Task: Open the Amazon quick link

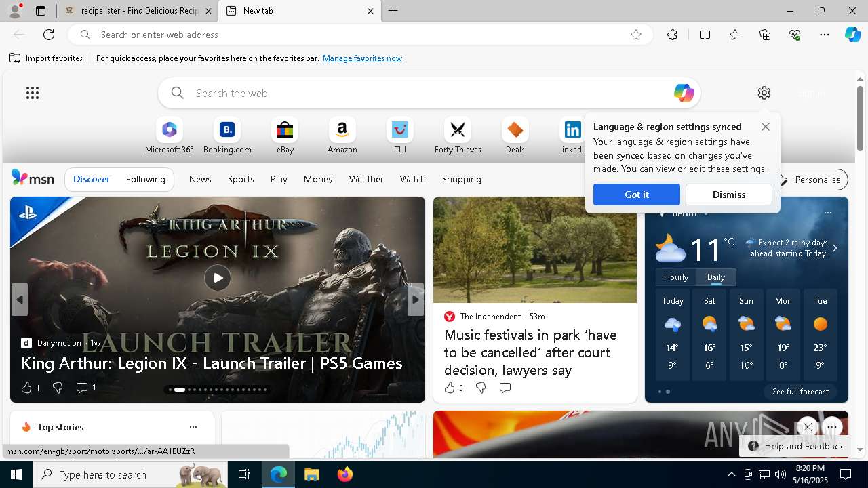Action: point(342,136)
